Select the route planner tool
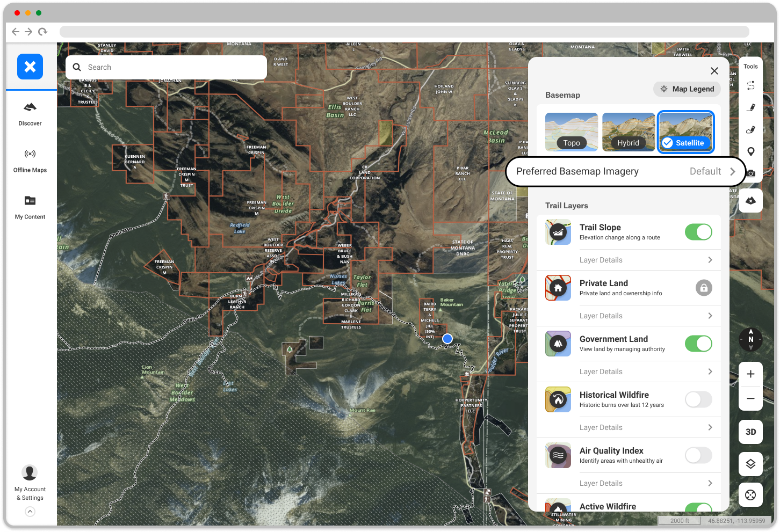The image size is (780, 532). pyautogui.click(x=750, y=85)
